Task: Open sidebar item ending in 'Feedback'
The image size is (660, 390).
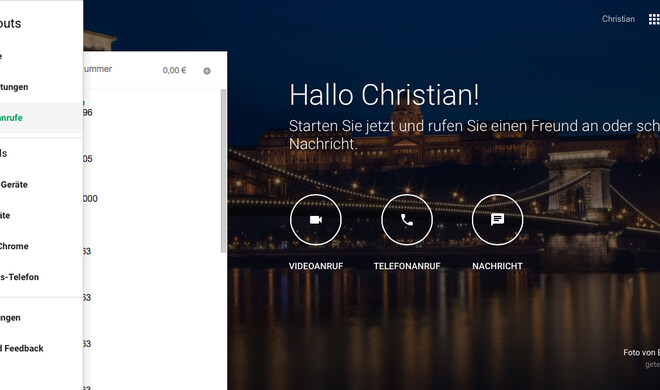Action: (41, 348)
